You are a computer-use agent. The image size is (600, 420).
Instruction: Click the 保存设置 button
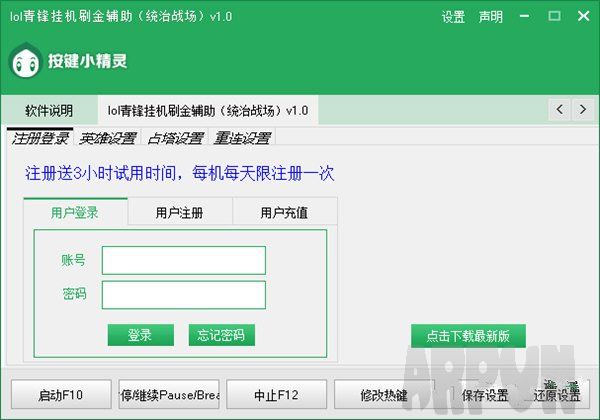pyautogui.click(x=486, y=394)
